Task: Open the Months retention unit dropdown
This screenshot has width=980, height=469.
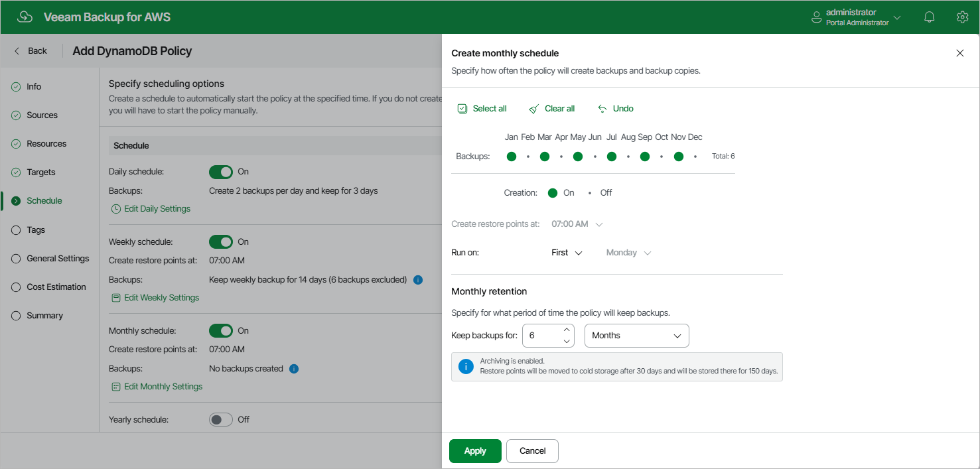Action: [637, 336]
